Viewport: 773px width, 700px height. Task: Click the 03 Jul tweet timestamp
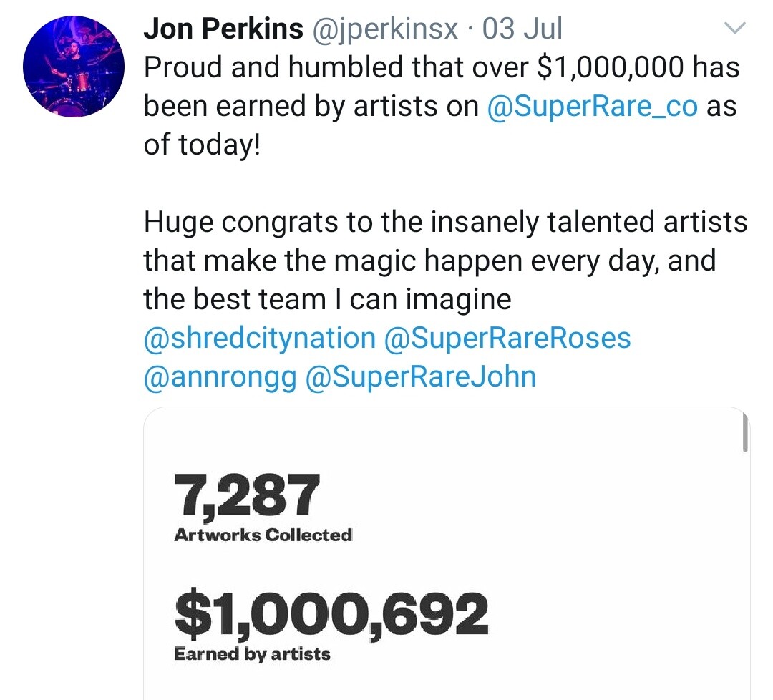click(522, 29)
